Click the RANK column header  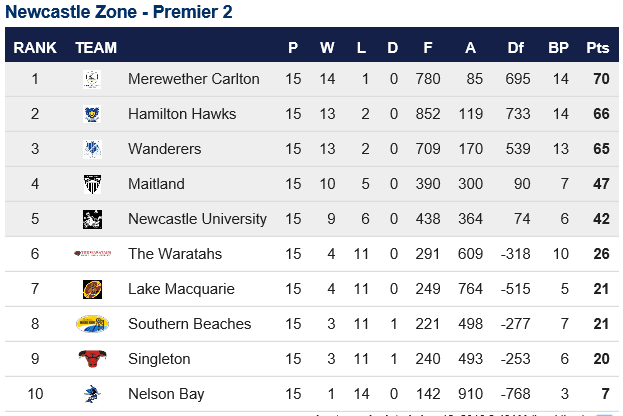pos(35,48)
